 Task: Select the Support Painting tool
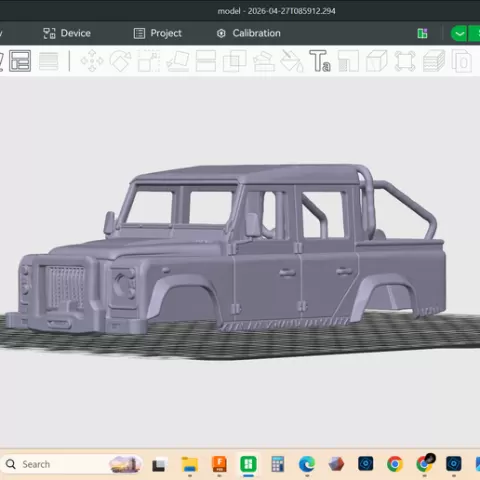(264, 61)
